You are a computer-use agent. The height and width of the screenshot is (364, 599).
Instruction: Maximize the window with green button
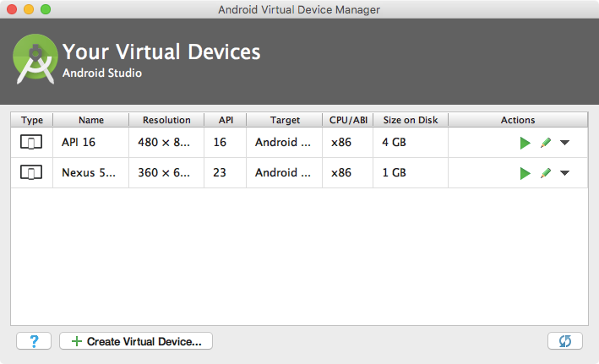coord(46,9)
